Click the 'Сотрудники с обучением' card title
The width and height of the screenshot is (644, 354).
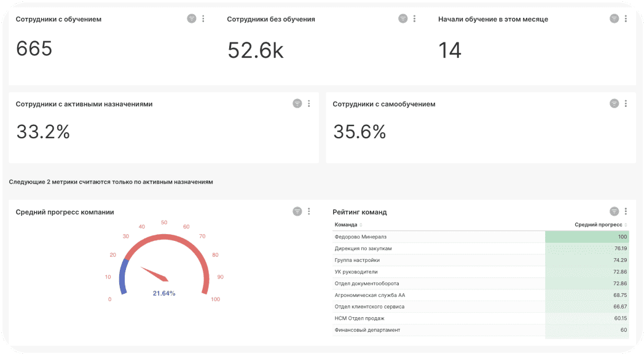click(x=58, y=19)
